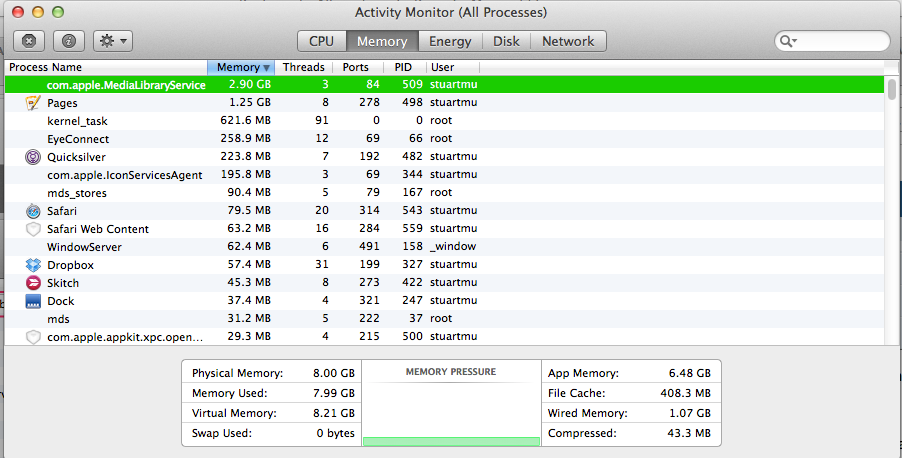
Task: Click the 258.9 MB memory value
Action: 246,138
